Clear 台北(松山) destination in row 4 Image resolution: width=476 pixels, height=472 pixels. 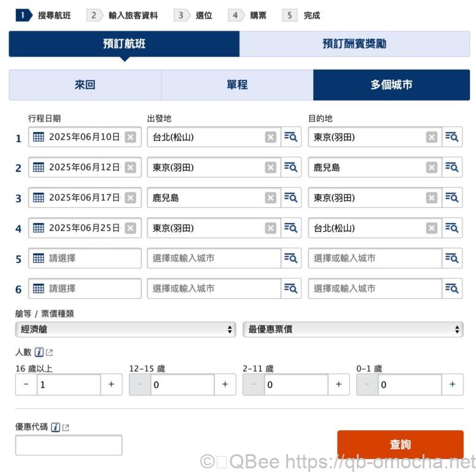[432, 228]
